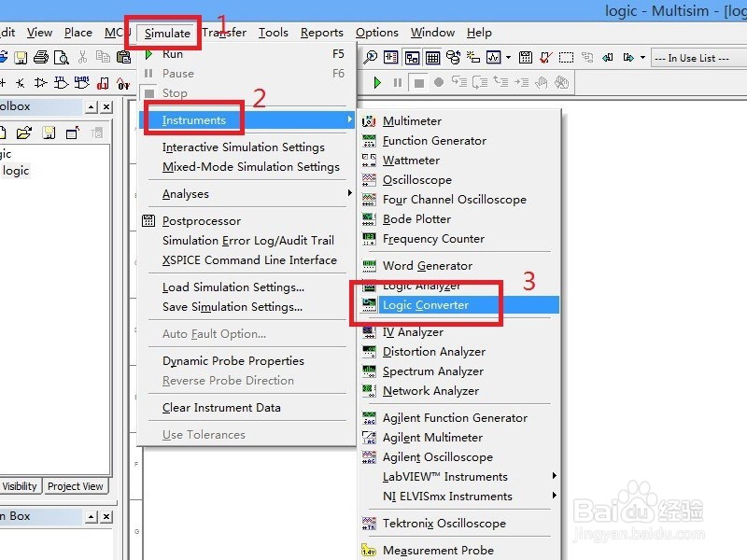Open the Window menu
The height and width of the screenshot is (560, 747).
tap(432, 33)
